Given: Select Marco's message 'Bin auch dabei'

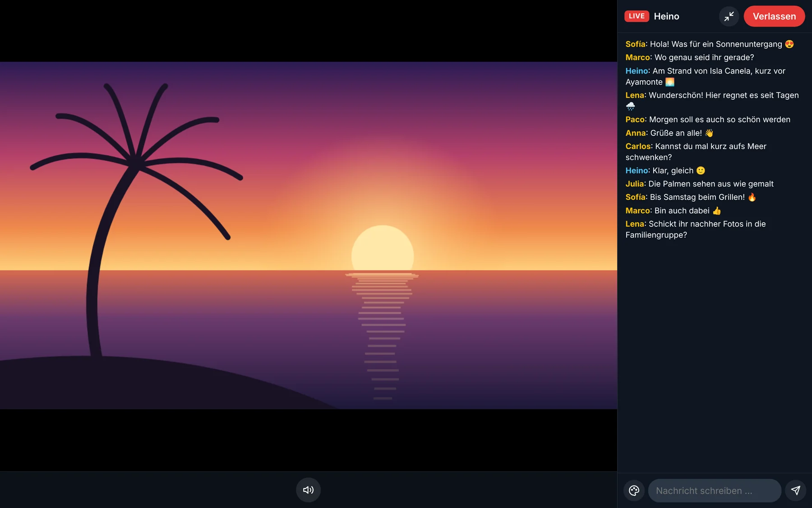Looking at the screenshot, I should tap(674, 210).
